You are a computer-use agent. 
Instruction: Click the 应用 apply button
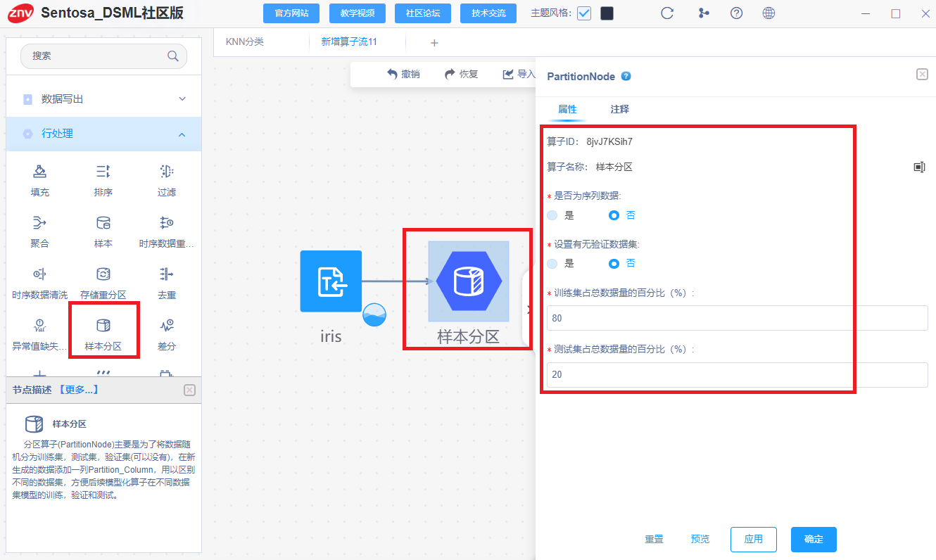pyautogui.click(x=754, y=539)
